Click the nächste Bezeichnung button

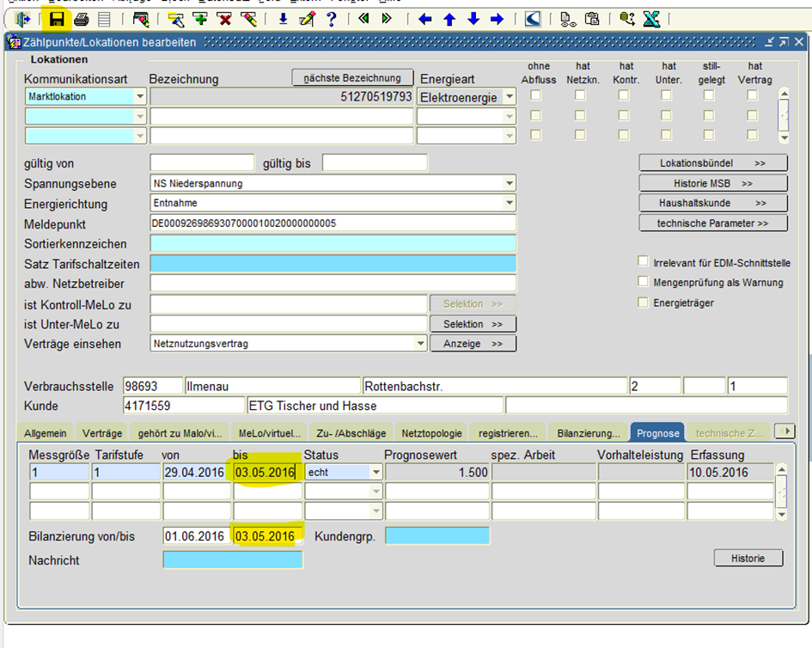pos(352,78)
